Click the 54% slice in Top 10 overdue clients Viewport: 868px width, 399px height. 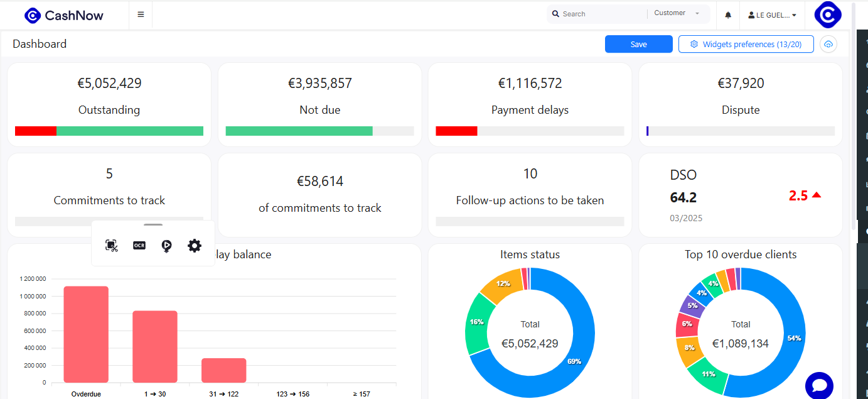tap(795, 338)
